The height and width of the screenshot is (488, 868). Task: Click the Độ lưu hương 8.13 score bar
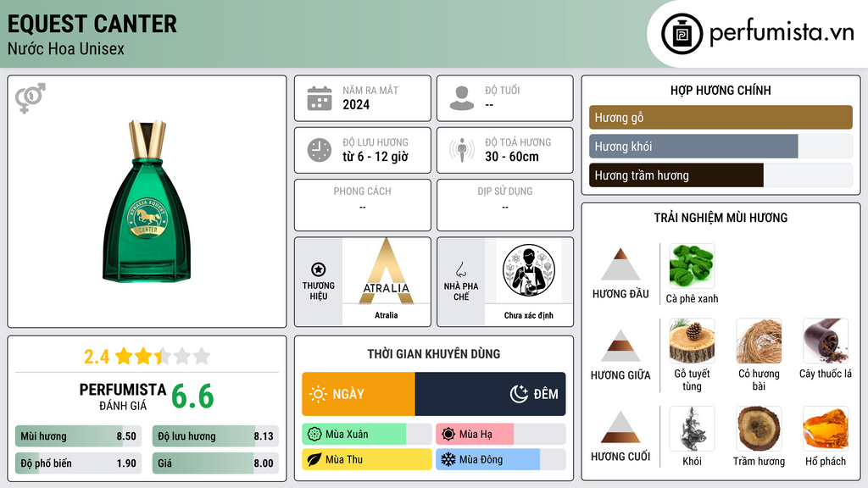coord(215,436)
